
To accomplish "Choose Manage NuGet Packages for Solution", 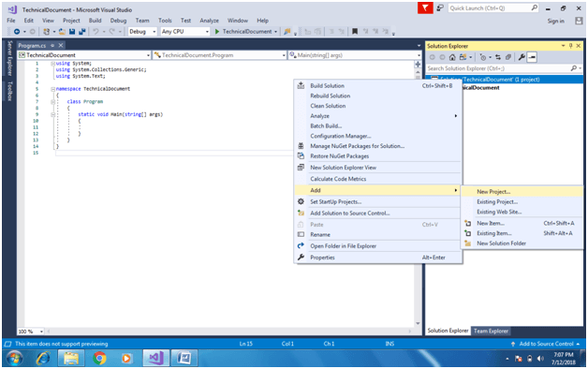I will click(x=378, y=146).
